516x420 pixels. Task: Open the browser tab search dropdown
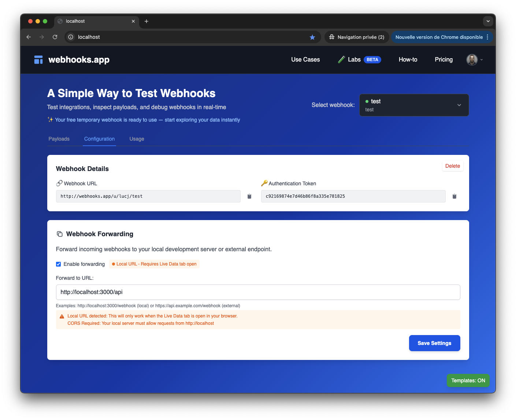click(x=488, y=21)
